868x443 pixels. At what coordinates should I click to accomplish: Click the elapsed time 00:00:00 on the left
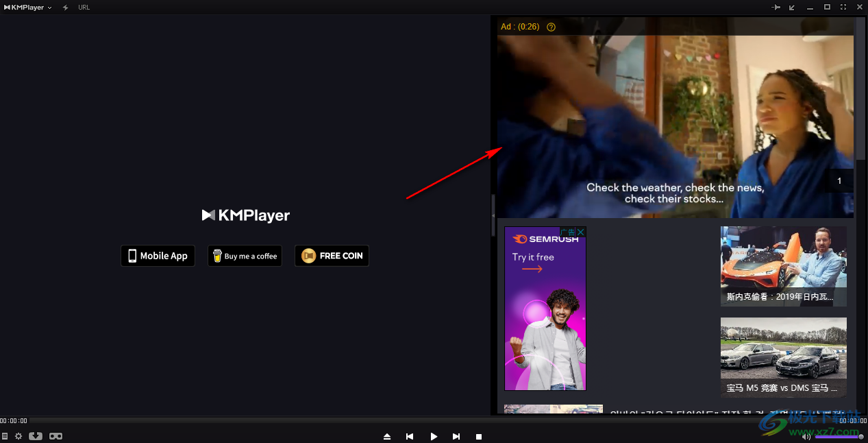[x=14, y=420]
